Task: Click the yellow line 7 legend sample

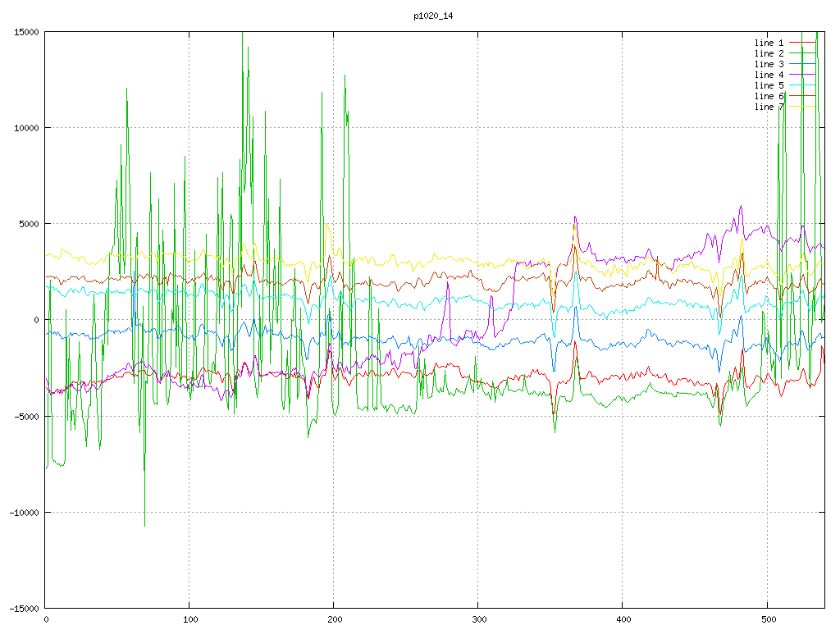Action: tap(802, 107)
